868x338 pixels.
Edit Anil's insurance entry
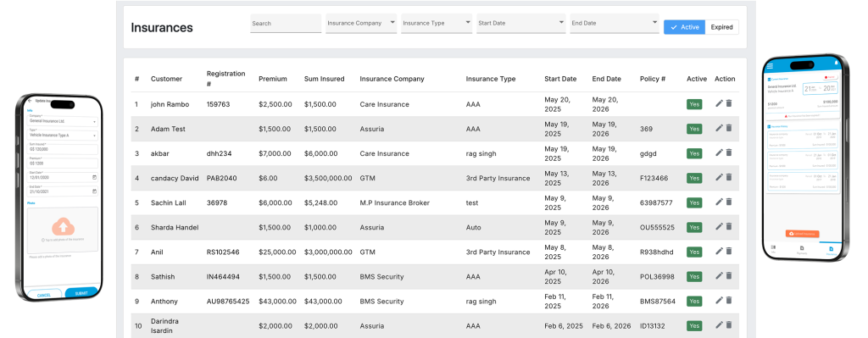click(x=719, y=251)
